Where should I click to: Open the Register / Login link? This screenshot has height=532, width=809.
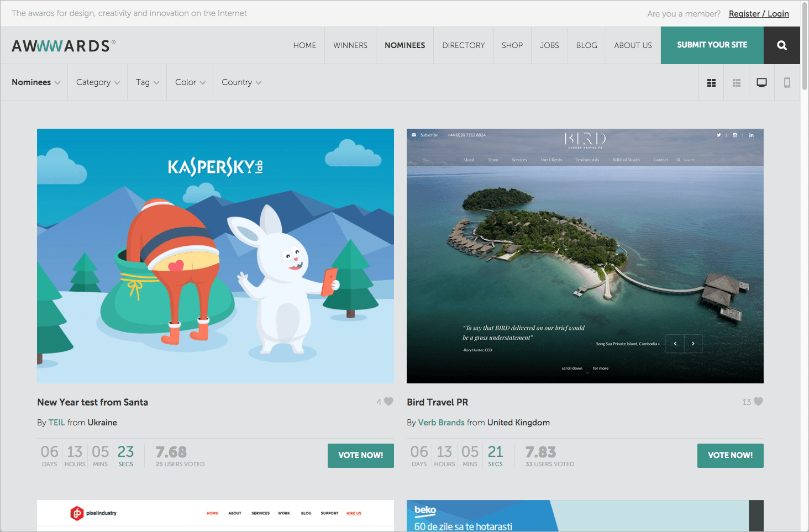coord(759,13)
